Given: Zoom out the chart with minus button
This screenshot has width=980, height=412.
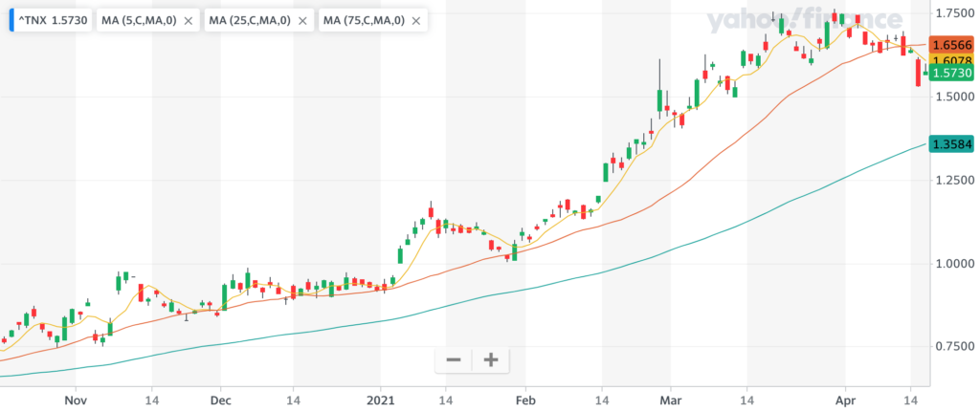Looking at the screenshot, I should click(x=454, y=360).
